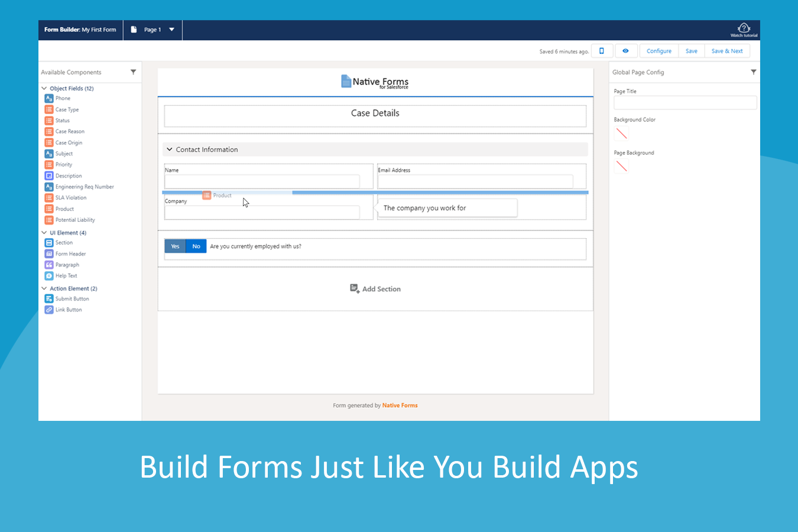The height and width of the screenshot is (532, 798).
Task: Click the Page Title input field
Action: pyautogui.click(x=685, y=103)
